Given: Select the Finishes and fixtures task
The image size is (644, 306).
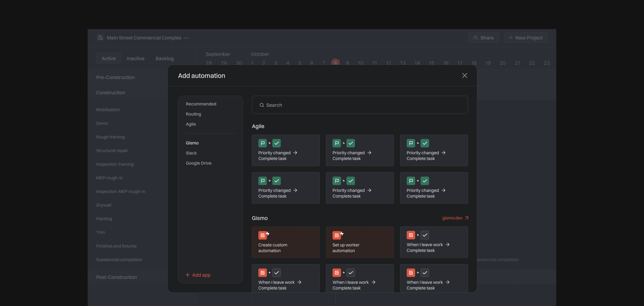Looking at the screenshot, I should pyautogui.click(x=116, y=246).
